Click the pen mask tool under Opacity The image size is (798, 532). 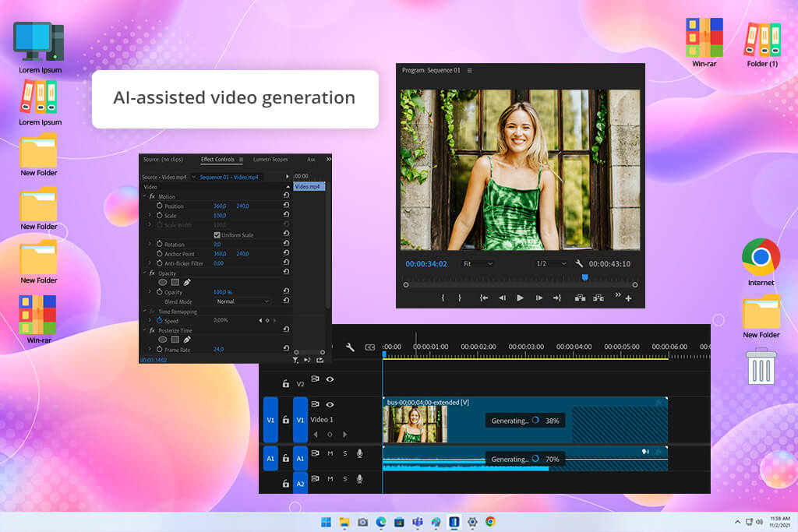coord(187,282)
